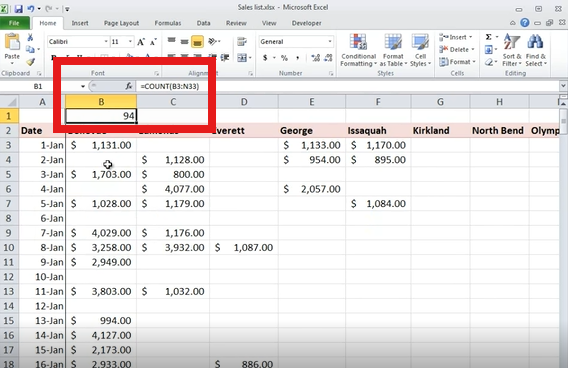This screenshot has height=368, width=568.
Task: Click the Paste clipboard icon
Action: [12, 42]
